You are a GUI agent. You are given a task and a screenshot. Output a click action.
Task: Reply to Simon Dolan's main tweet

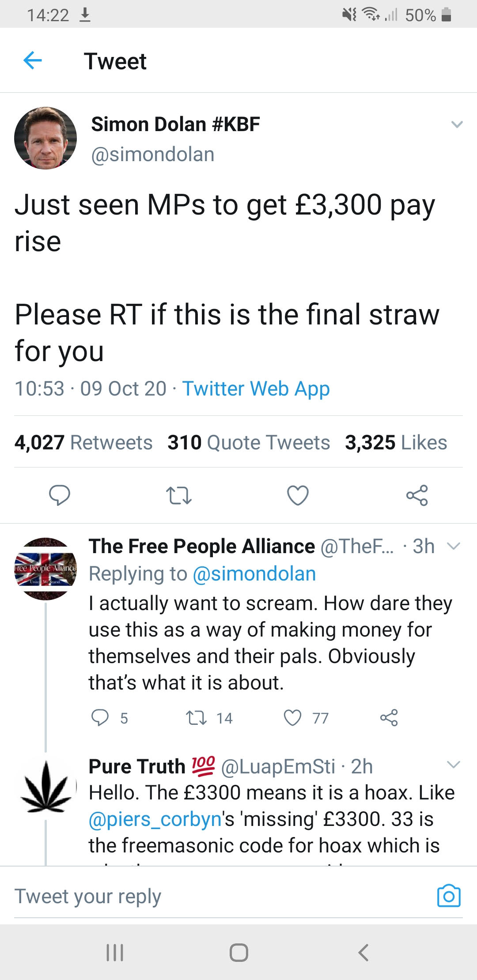coord(59,495)
